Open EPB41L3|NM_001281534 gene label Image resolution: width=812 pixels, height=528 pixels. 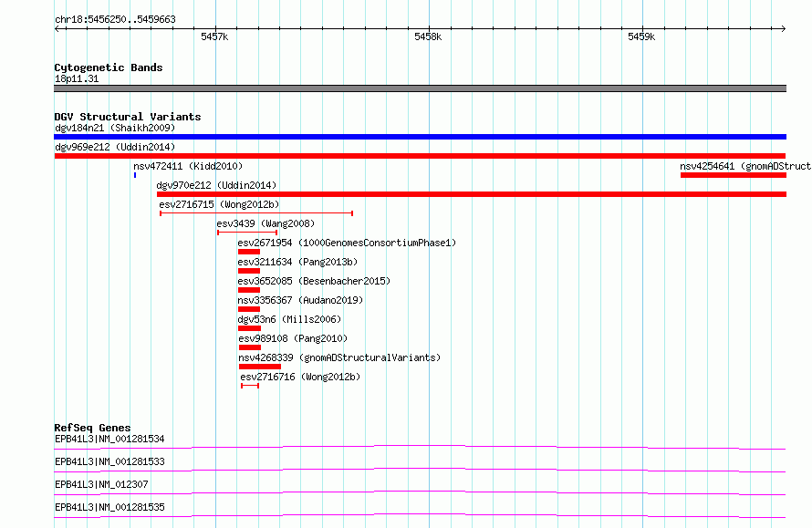[x=109, y=439]
